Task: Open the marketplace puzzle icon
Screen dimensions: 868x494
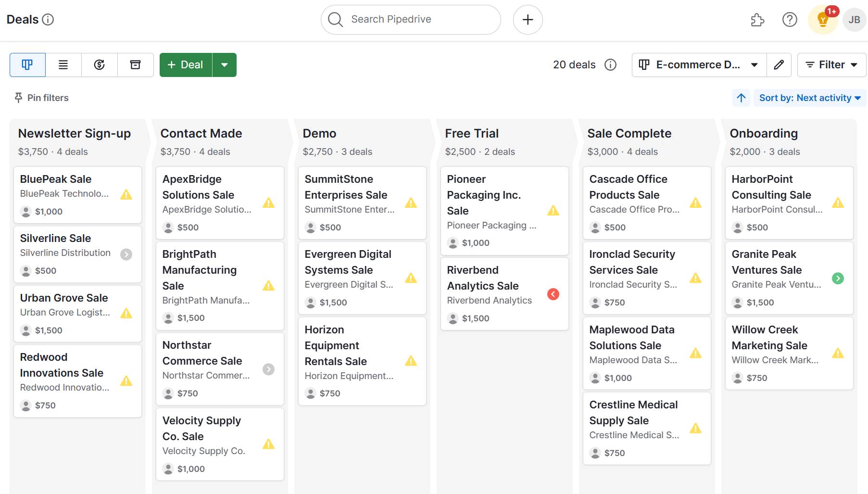Action: 757,20
